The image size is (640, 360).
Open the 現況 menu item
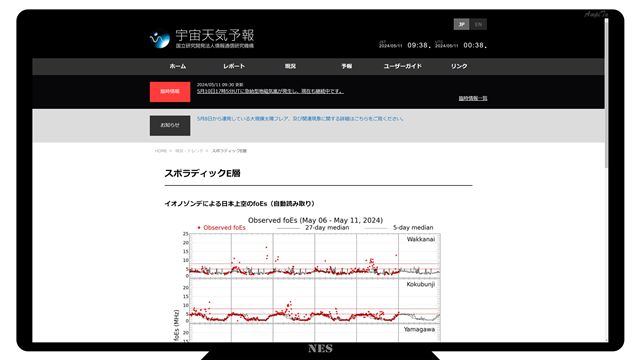290,66
